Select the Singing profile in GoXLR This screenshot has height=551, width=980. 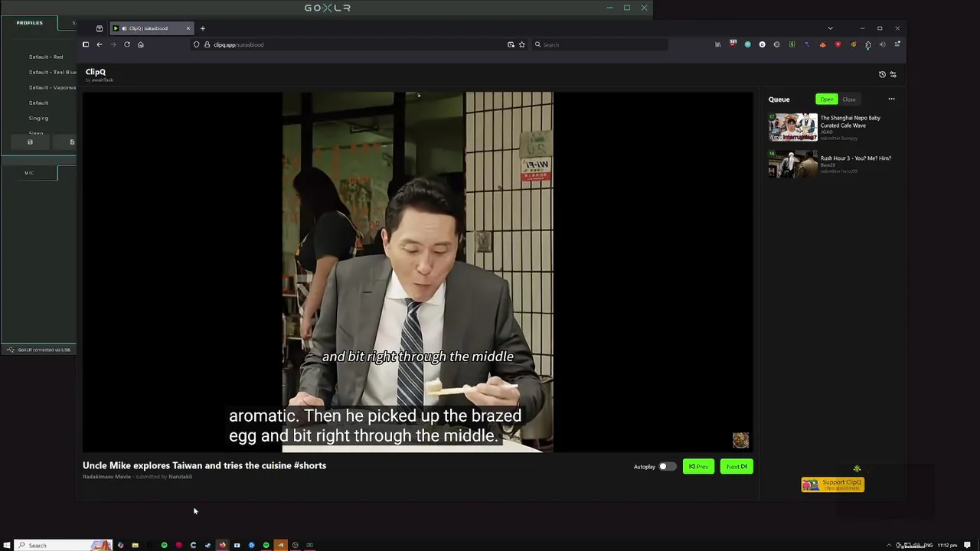click(x=38, y=118)
